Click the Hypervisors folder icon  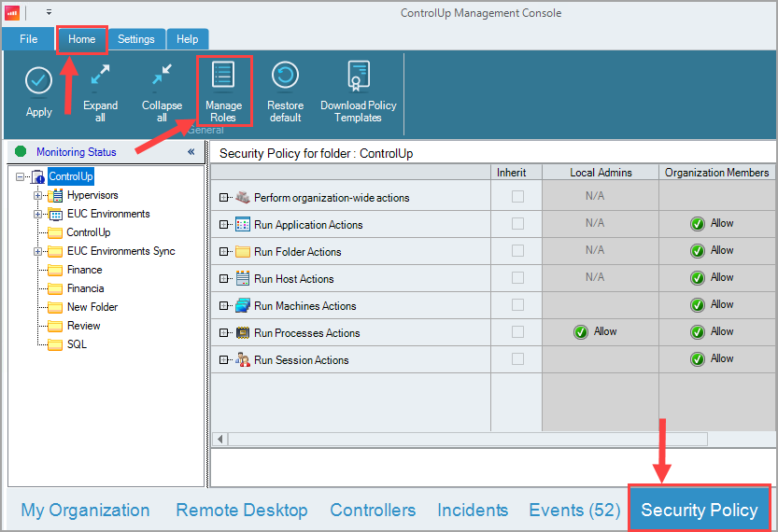click(x=55, y=195)
